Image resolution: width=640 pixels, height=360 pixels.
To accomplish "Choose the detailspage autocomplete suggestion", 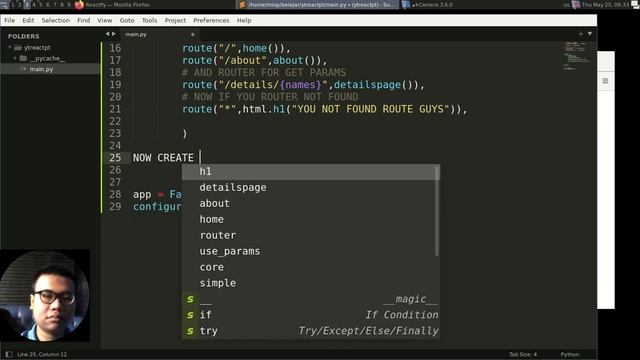I will coord(311,187).
